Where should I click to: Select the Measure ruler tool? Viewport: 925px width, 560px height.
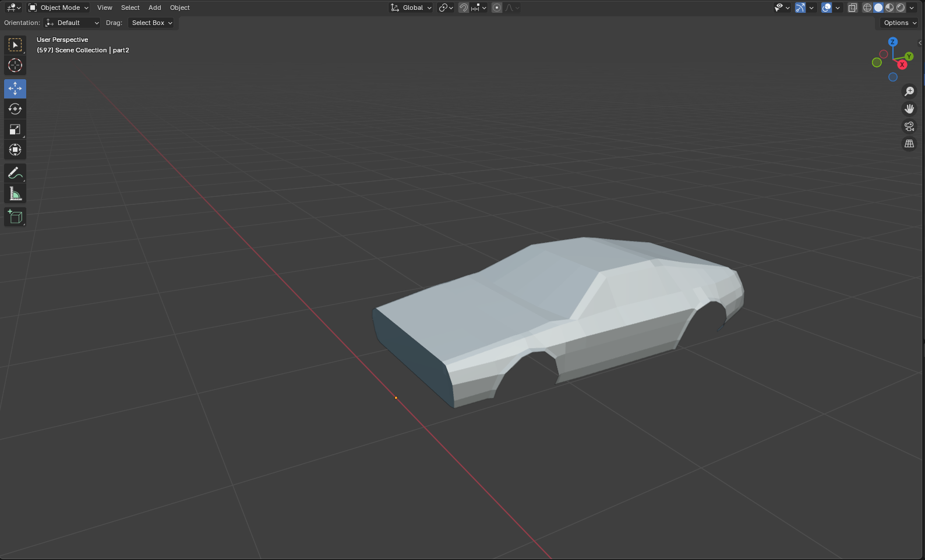point(15,193)
